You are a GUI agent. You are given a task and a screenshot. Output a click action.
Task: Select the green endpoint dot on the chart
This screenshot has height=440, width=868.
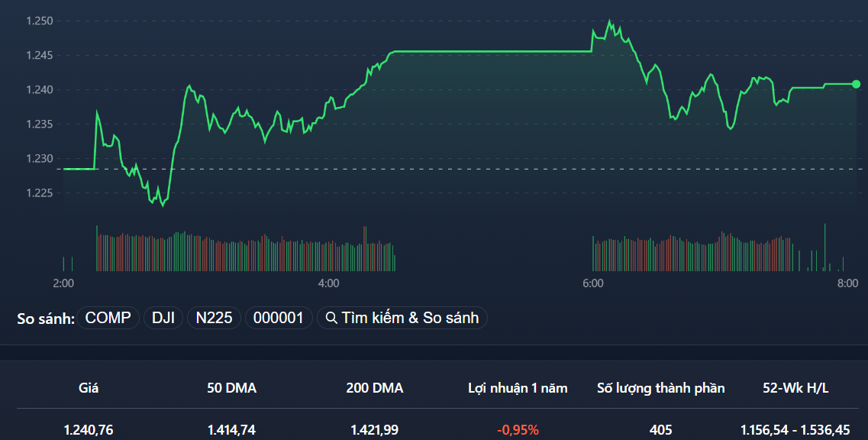(855, 85)
